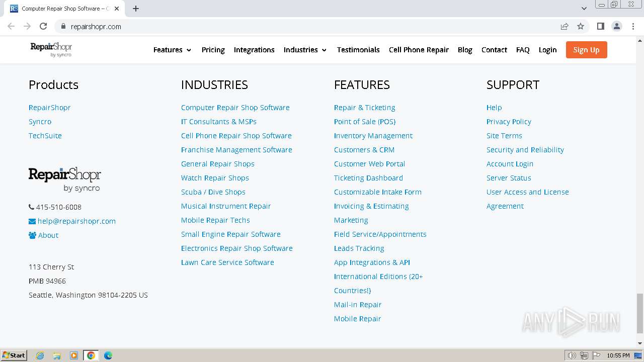Click the RepairShopr logo in header

(51, 49)
